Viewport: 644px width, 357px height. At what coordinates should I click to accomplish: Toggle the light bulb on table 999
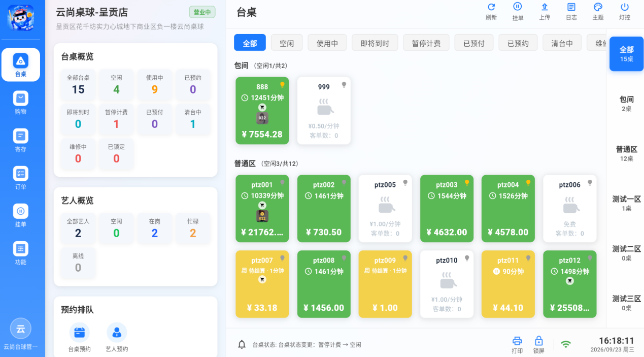(344, 85)
